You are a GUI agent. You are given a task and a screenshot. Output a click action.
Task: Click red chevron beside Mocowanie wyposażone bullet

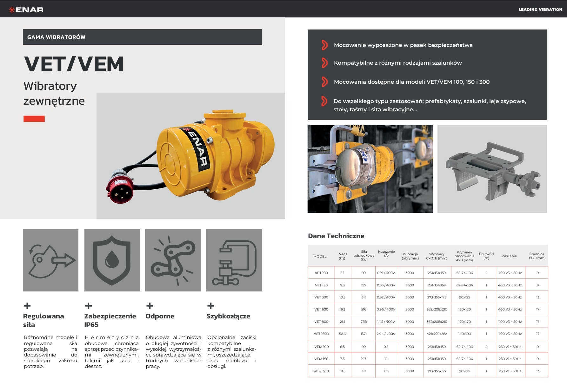point(324,45)
